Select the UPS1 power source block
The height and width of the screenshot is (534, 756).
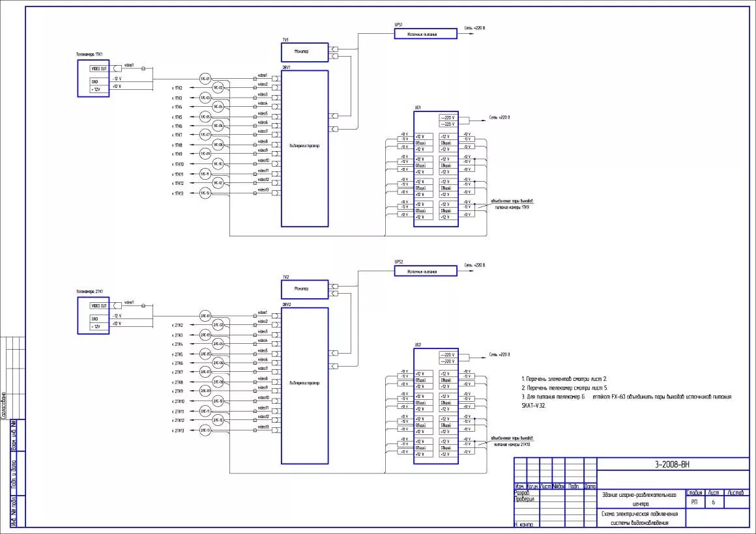pyautogui.click(x=426, y=34)
